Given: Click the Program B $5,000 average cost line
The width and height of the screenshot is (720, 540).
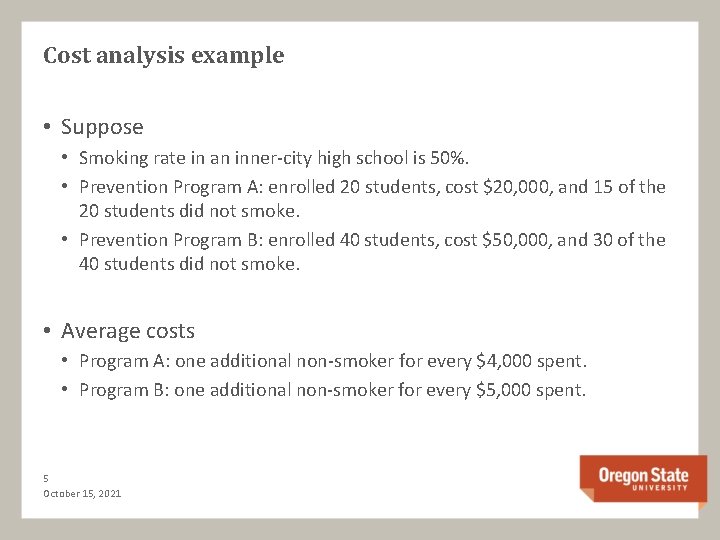Looking at the screenshot, I should point(332,390).
